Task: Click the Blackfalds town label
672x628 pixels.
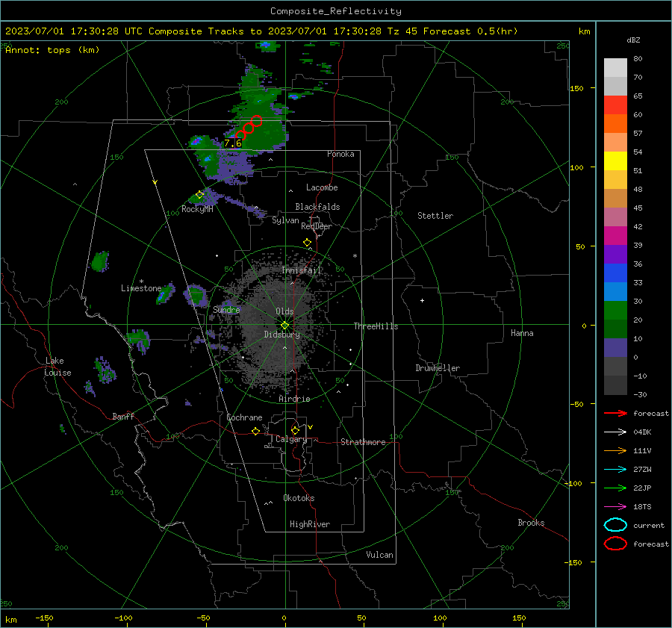Action: (x=317, y=207)
